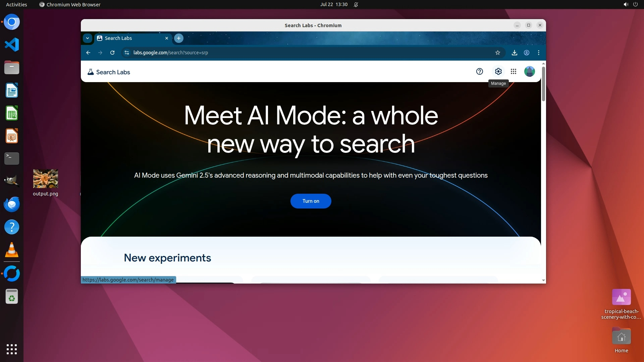
Task: Open the Activities menu
Action: coord(16,4)
